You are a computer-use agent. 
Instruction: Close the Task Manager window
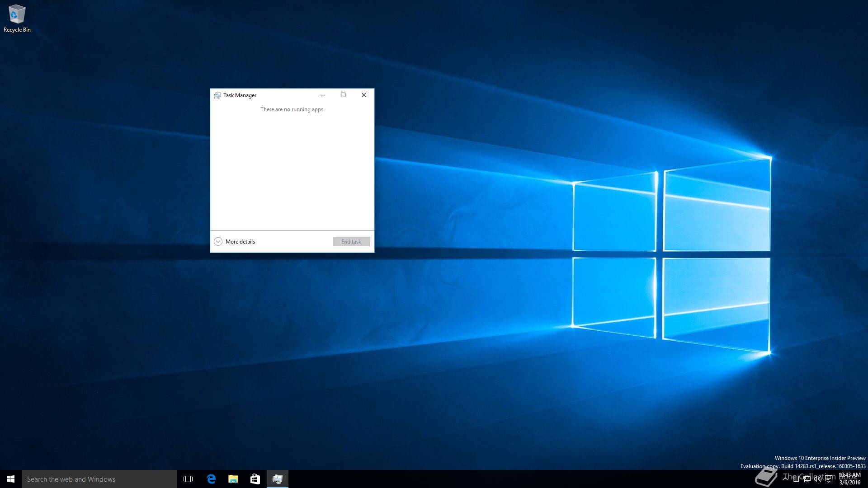click(x=364, y=95)
